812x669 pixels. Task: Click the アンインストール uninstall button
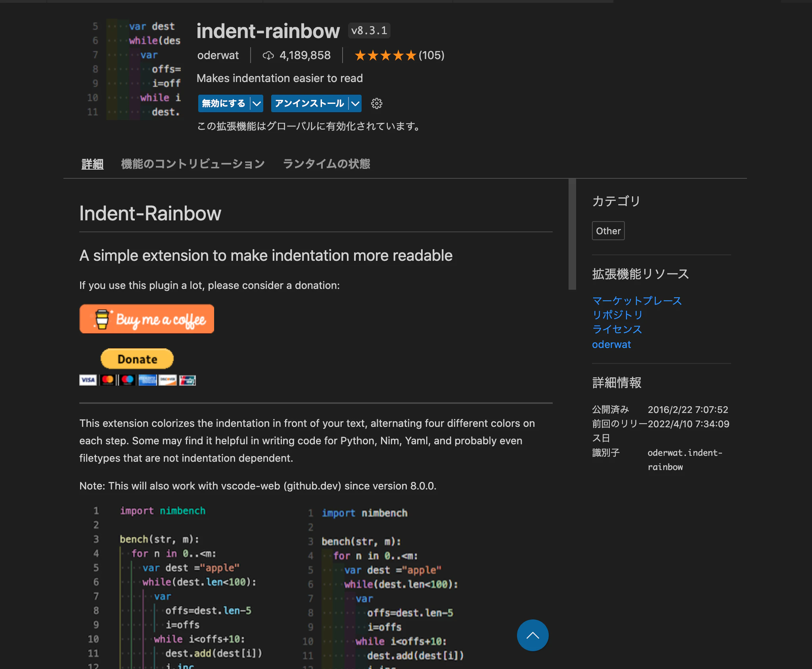tap(310, 103)
